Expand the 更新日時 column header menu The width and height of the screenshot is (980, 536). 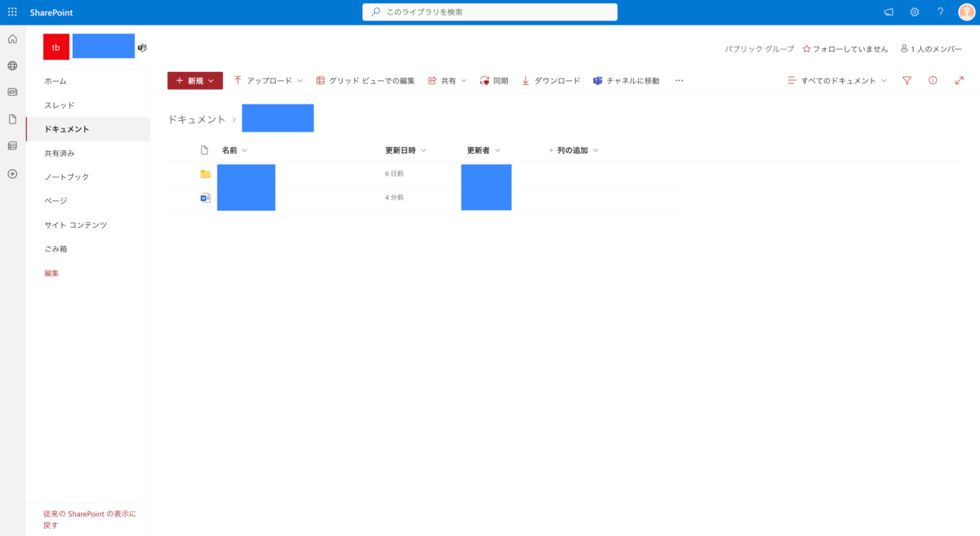tap(405, 150)
